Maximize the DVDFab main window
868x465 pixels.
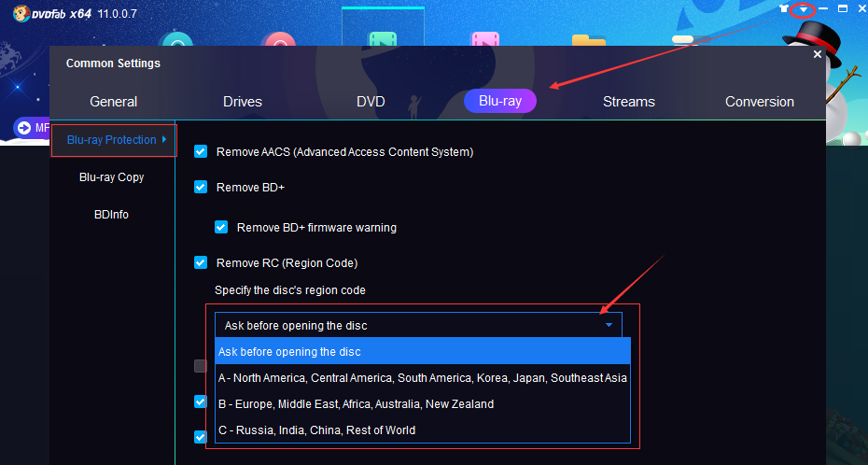tap(843, 8)
